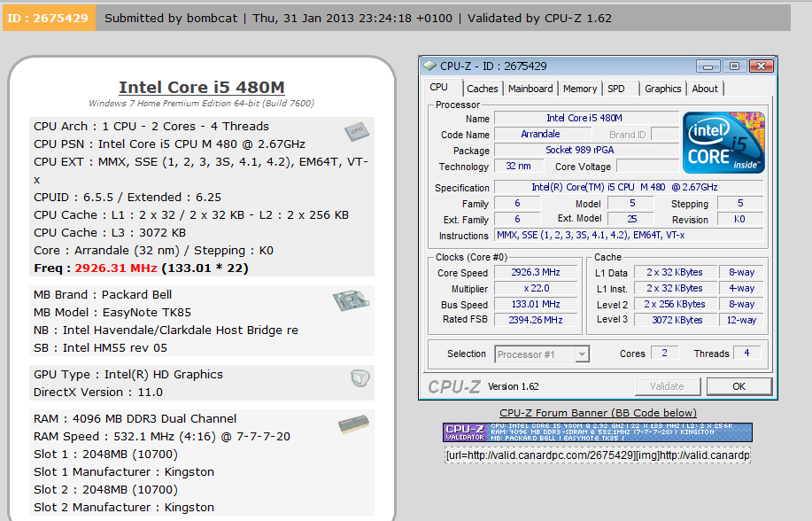
Task: Click the SB : Intel HM55 rev 05 line
Action: [100, 348]
